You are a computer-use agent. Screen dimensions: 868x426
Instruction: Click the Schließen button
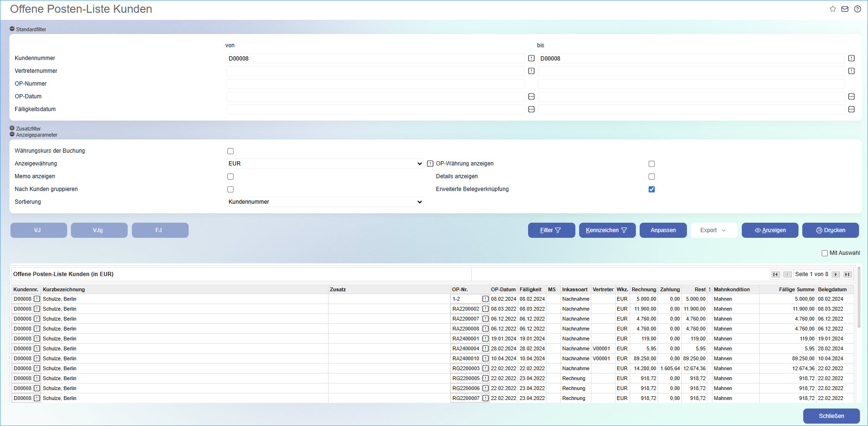click(831, 416)
